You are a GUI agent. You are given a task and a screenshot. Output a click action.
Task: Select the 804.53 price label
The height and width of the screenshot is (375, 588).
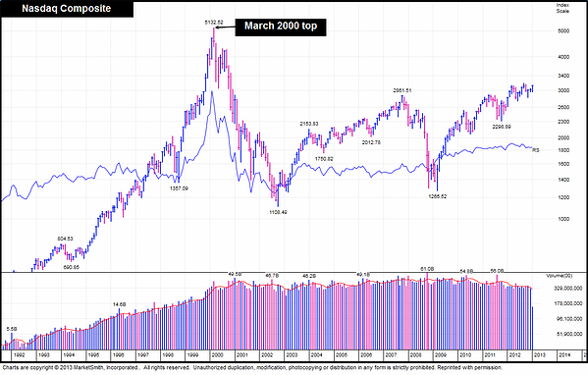[x=65, y=239]
